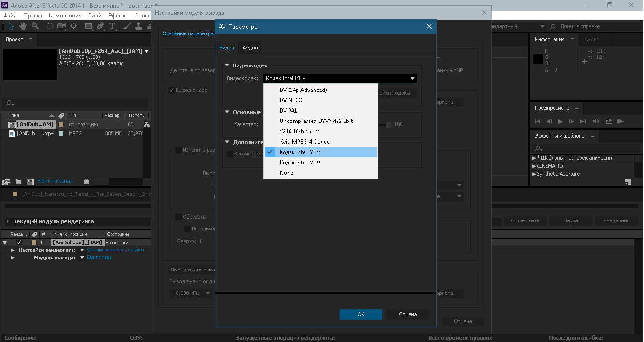Select the Rotation tool
Image resolution: width=644 pixels, height=342 pixels.
(x=50, y=26)
